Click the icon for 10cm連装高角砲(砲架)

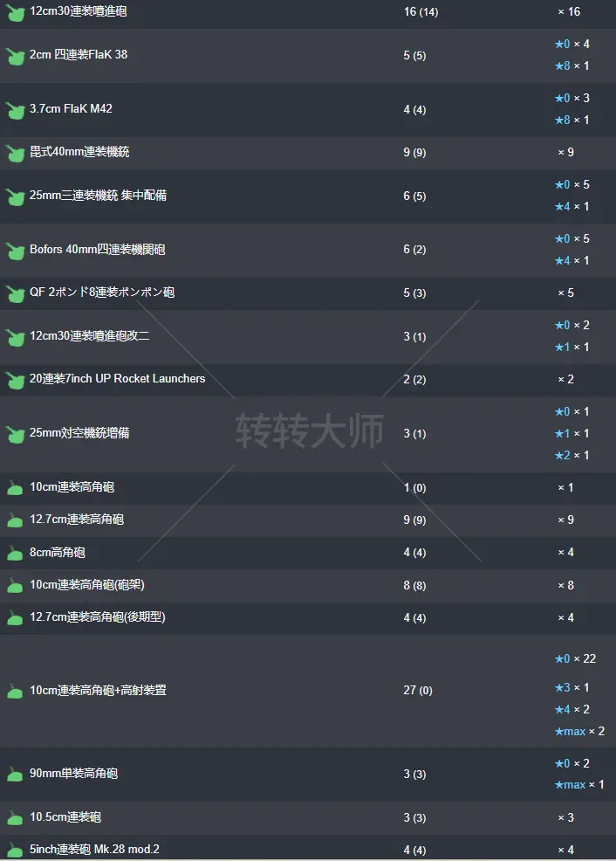click(x=15, y=586)
